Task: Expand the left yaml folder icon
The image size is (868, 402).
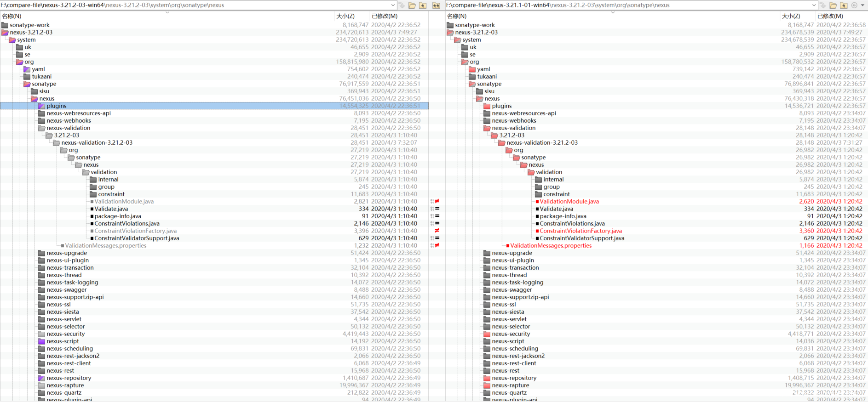Action: point(27,69)
